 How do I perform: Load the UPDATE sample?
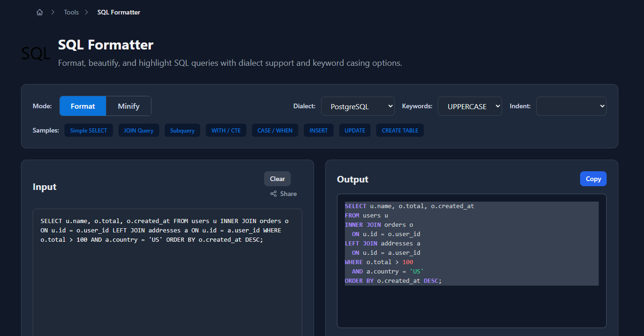[x=355, y=131]
